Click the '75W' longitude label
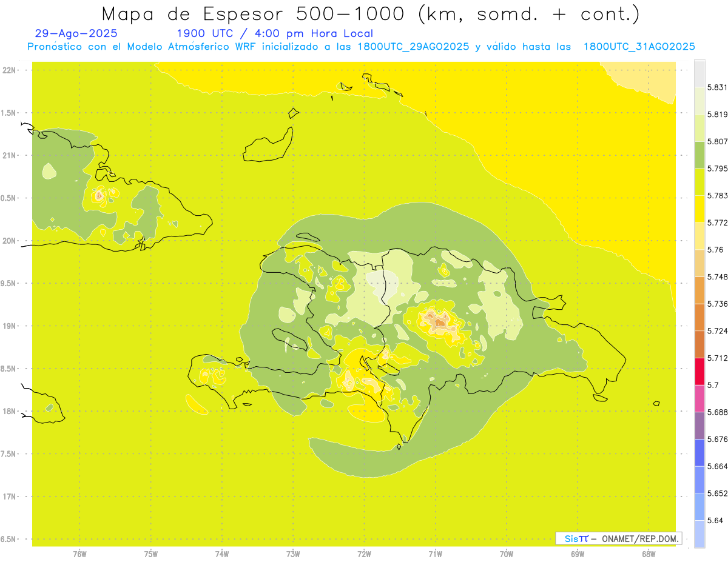The image size is (728, 562). pyautogui.click(x=151, y=554)
